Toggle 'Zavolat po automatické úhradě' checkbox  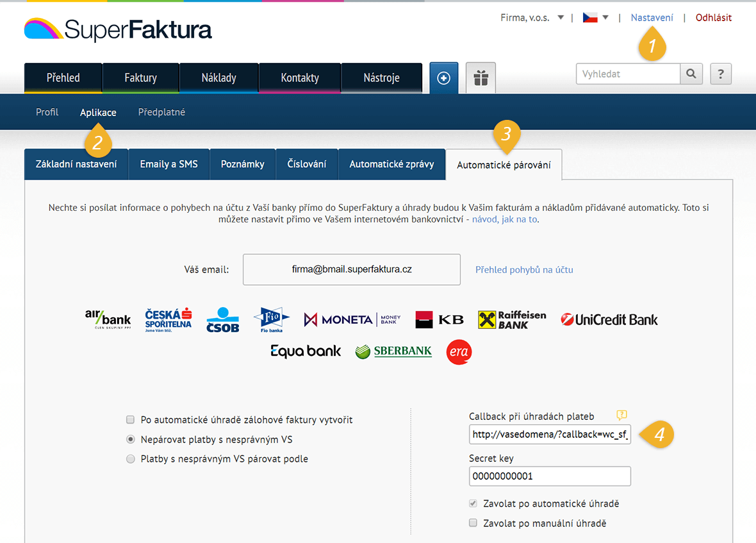pyautogui.click(x=473, y=503)
